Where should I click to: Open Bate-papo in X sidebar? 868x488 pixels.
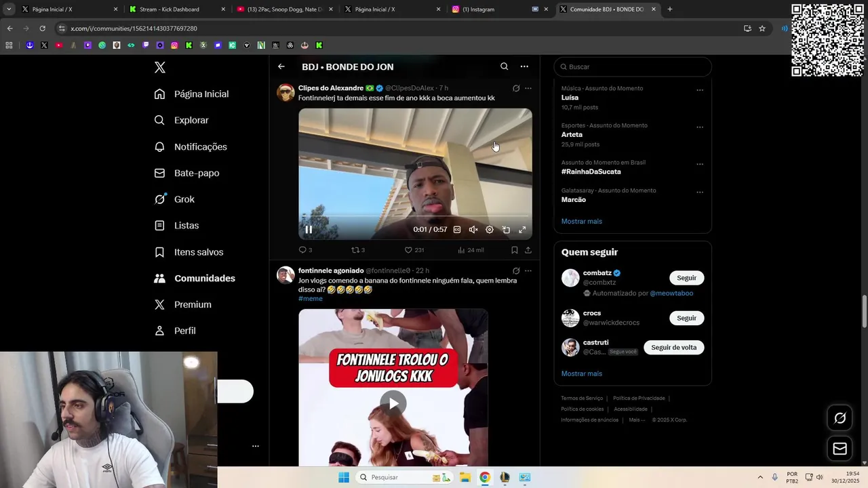(x=186, y=173)
